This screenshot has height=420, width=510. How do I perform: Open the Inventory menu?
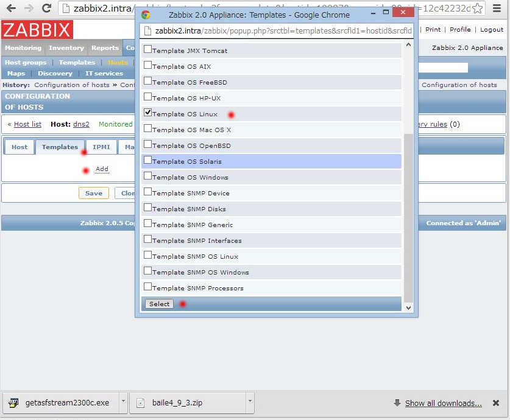coord(66,47)
